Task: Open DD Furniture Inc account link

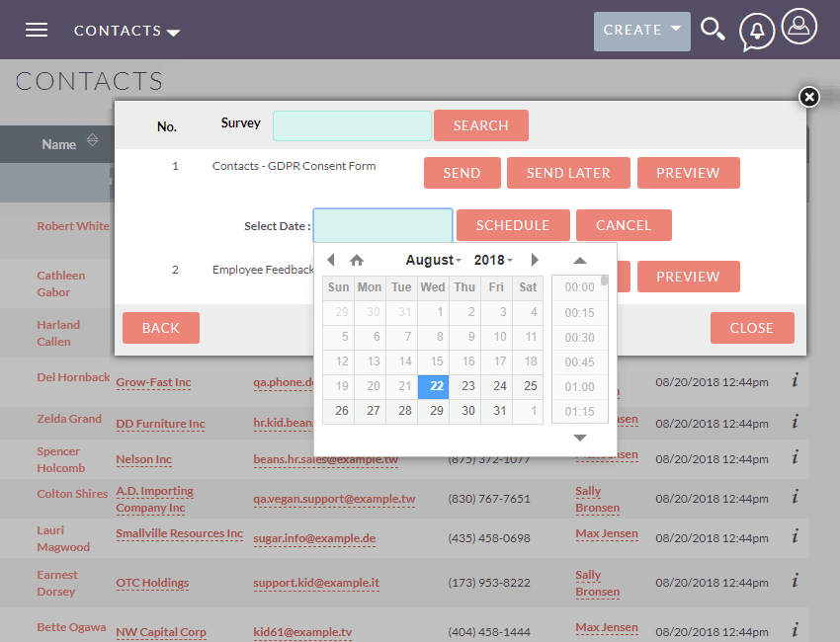Action: pyautogui.click(x=160, y=424)
